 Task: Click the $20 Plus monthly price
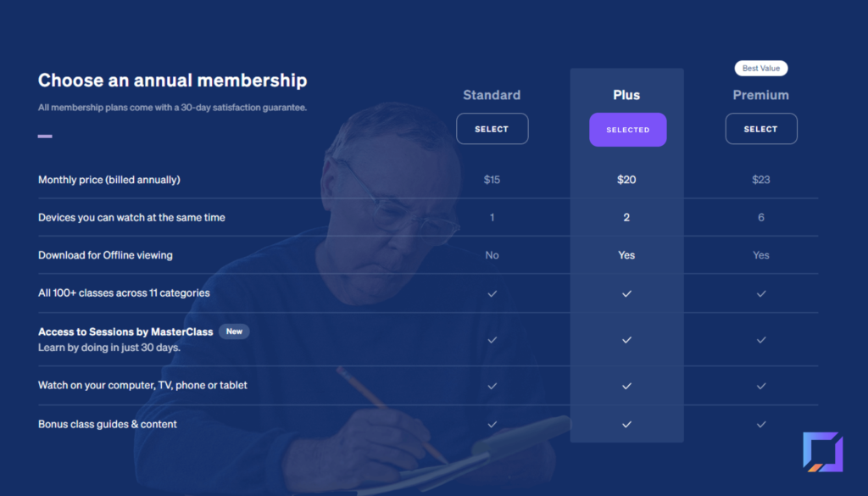[x=626, y=180]
